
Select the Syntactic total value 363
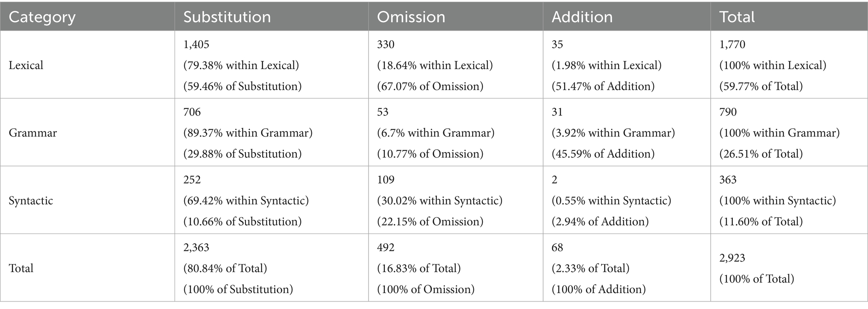click(728, 180)
